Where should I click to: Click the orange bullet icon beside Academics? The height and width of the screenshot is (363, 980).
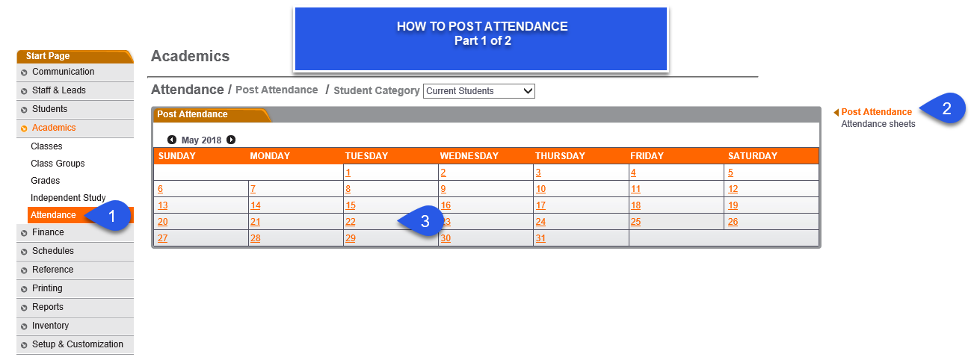[25, 128]
